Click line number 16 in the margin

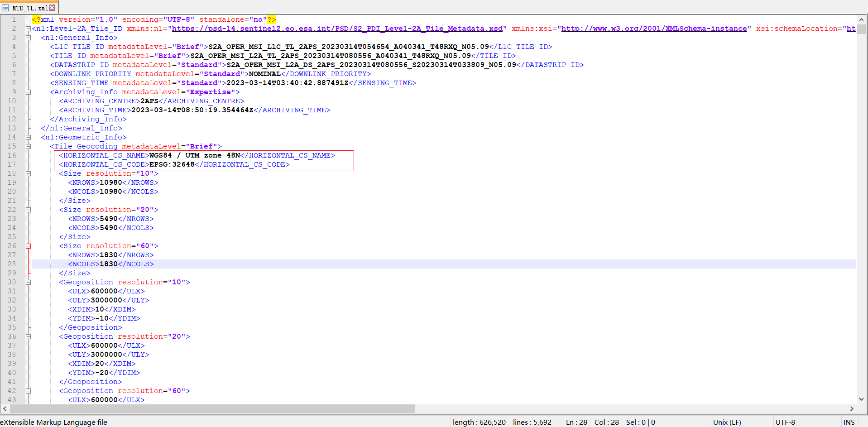[x=12, y=155]
